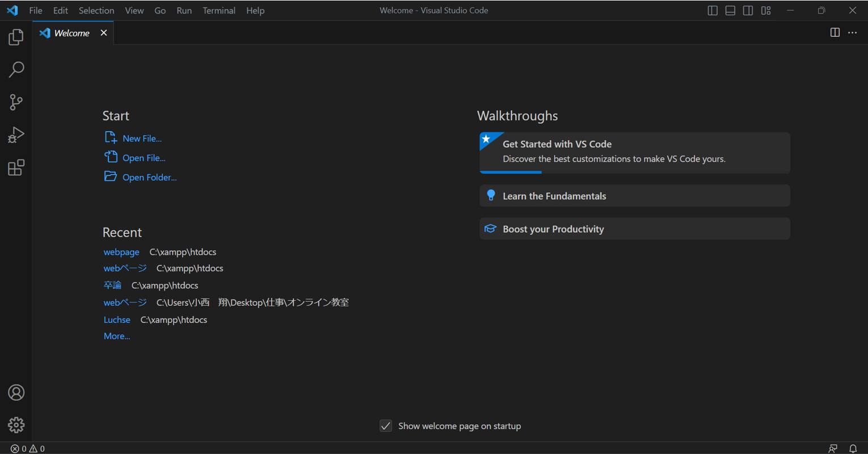The image size is (868, 454).
Task: Minimize the VS Code window
Action: coord(790,10)
